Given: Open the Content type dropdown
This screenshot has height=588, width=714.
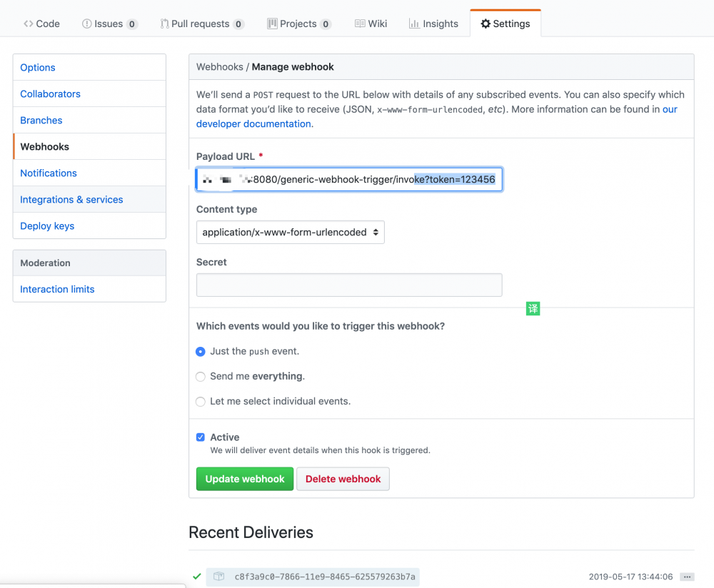Looking at the screenshot, I should coord(290,232).
